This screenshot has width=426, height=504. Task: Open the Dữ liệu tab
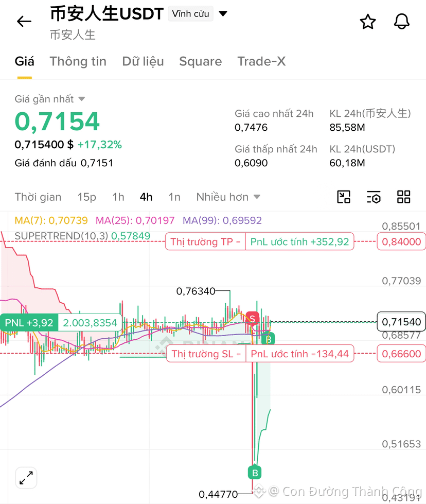pos(143,61)
